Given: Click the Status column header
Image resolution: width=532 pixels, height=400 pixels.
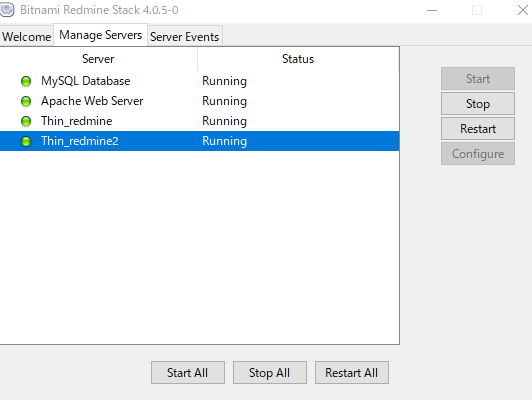Looking at the screenshot, I should click(x=298, y=59).
